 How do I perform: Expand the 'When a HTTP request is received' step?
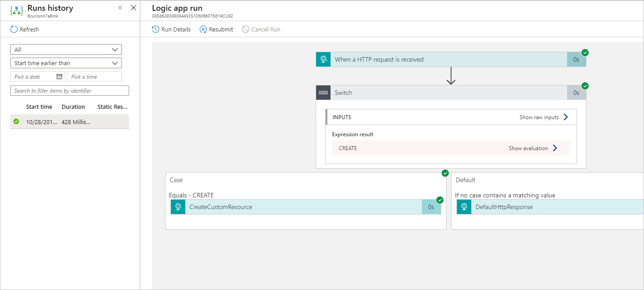[x=451, y=59]
